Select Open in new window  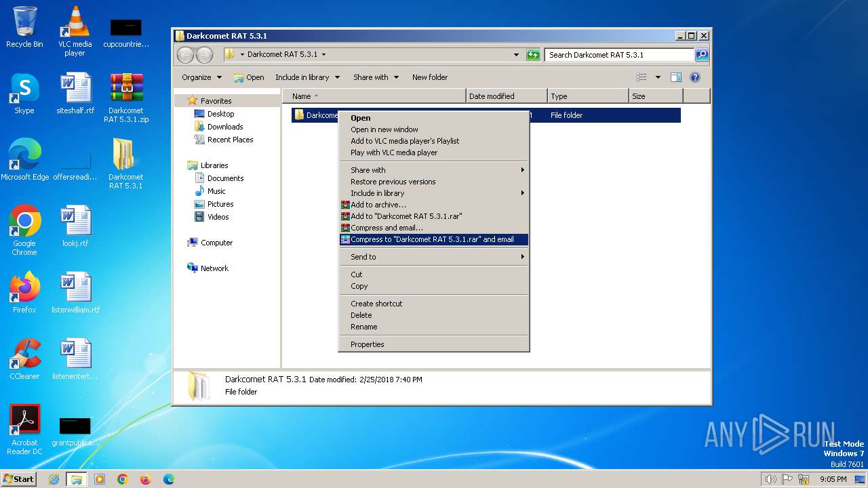pyautogui.click(x=434, y=129)
